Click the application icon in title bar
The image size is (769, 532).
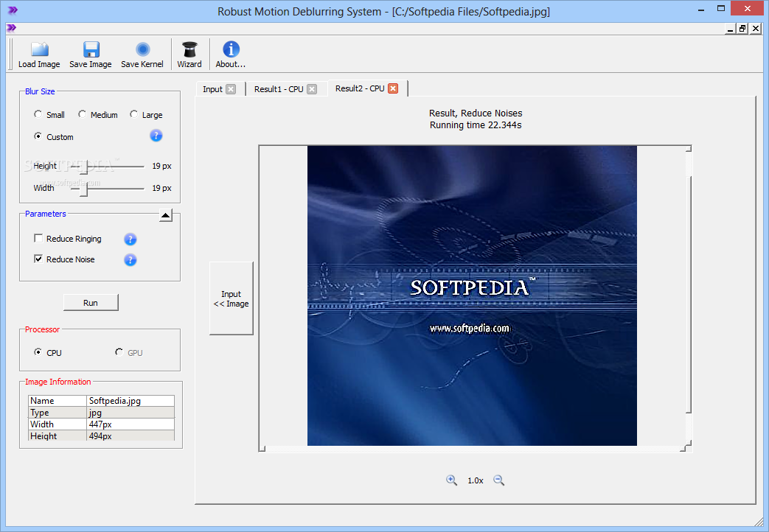[13, 10]
